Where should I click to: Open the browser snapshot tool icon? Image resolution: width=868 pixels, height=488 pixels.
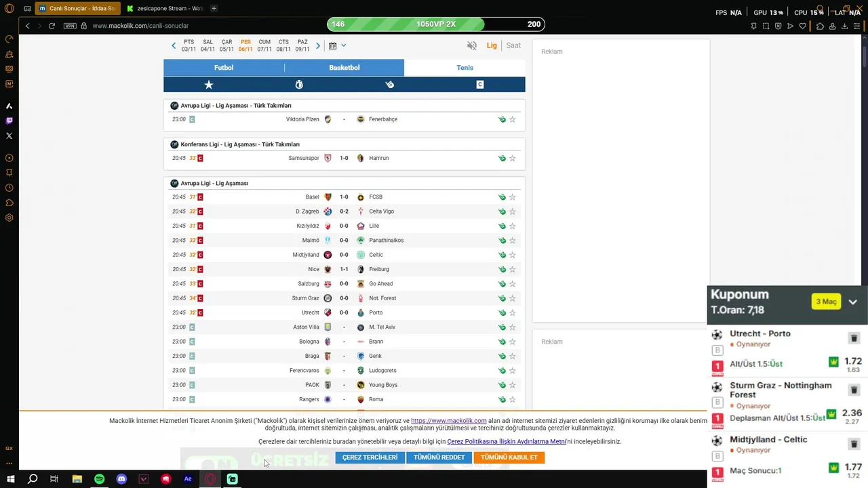pos(766,26)
